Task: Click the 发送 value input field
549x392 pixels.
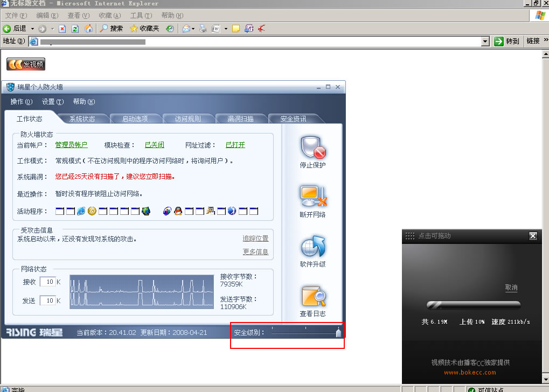Action: (x=47, y=300)
